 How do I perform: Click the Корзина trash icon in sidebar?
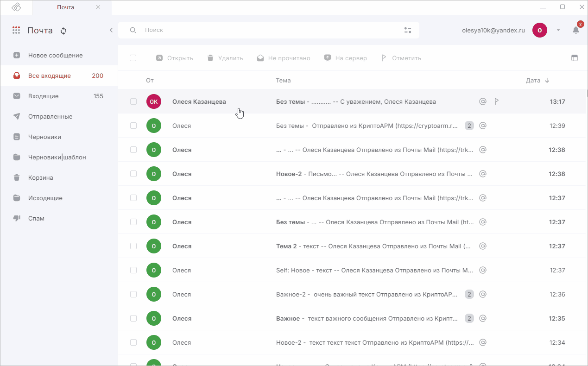pos(17,177)
